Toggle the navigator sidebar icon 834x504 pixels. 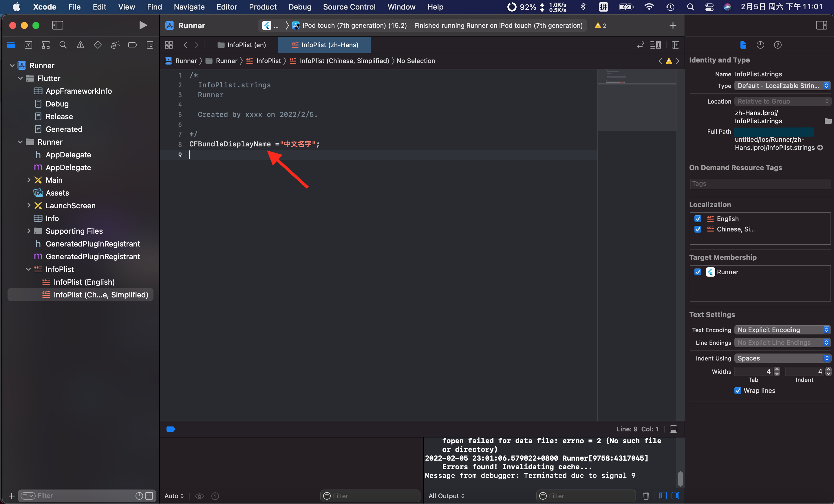[58, 25]
